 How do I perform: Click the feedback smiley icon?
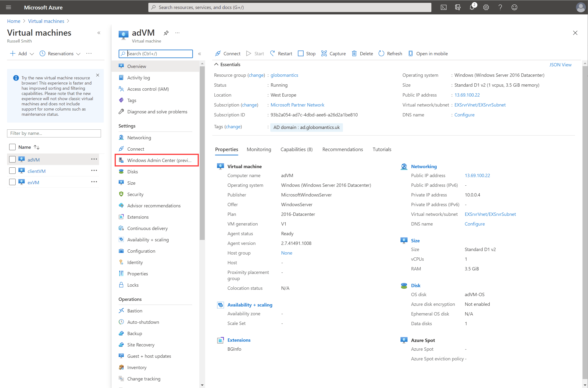514,7
